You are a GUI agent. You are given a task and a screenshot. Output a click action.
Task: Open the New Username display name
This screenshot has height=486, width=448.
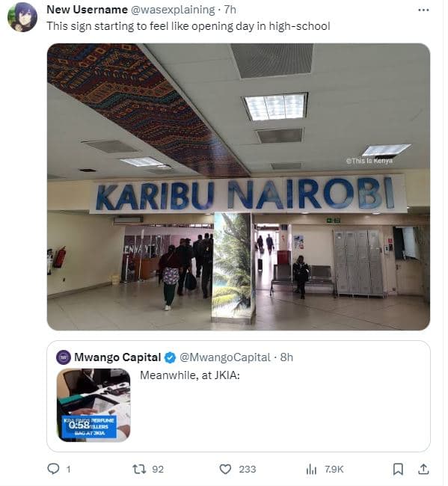(87, 10)
